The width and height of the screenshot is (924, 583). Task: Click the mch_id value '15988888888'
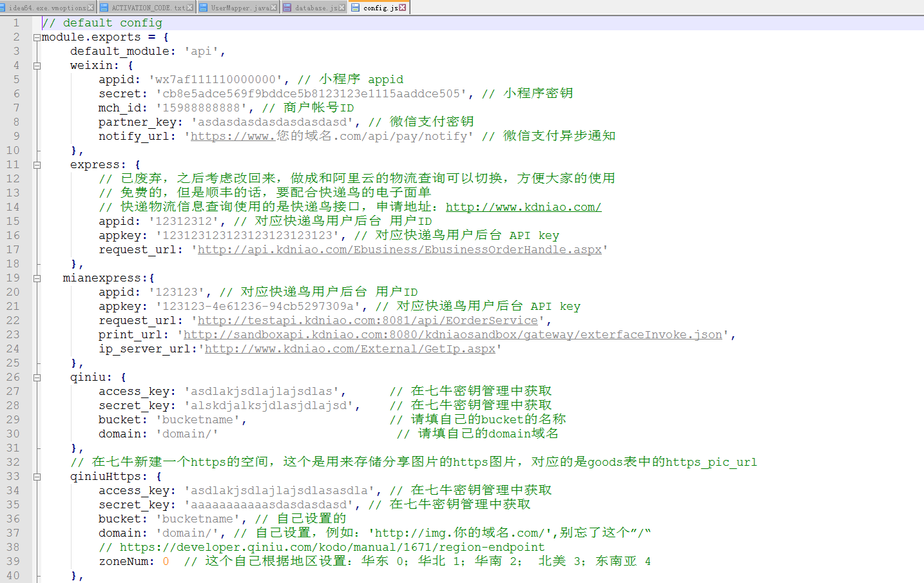tap(201, 108)
